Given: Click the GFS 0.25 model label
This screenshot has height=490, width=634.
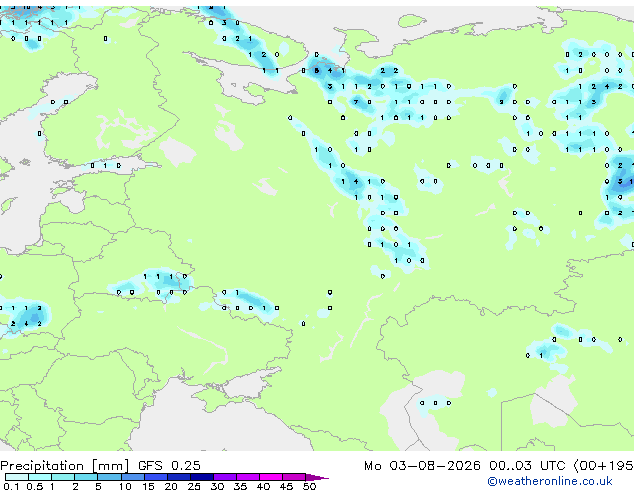Looking at the screenshot, I should (169, 466).
